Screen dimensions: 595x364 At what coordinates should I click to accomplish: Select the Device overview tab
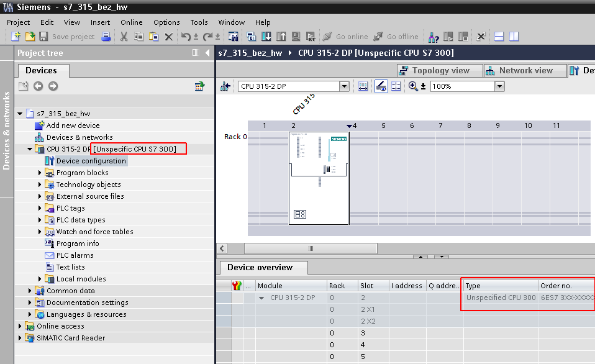point(264,267)
